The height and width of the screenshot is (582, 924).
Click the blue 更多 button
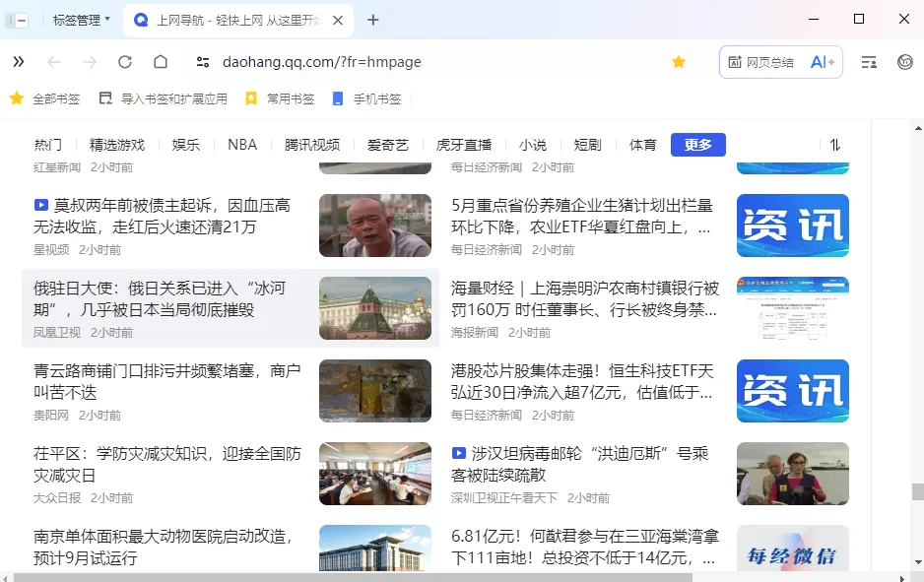[x=697, y=145]
